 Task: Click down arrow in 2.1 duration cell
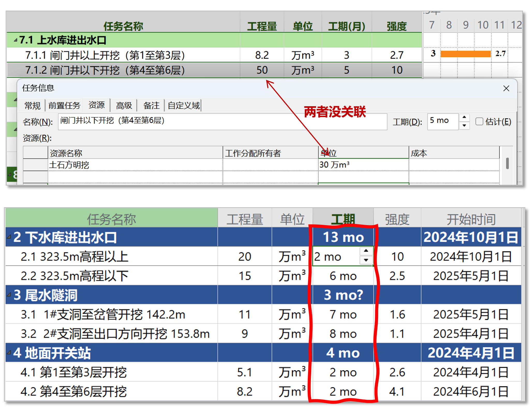(366, 260)
